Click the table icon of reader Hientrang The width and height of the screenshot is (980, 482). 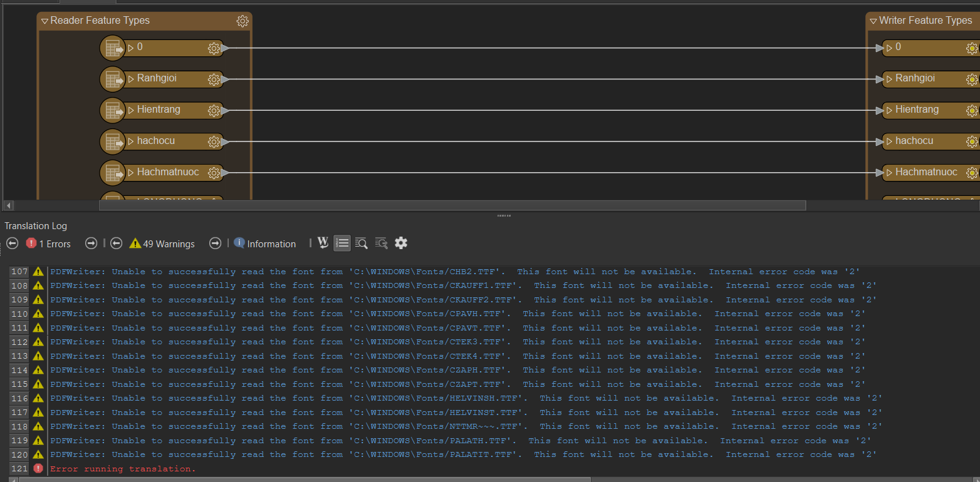(113, 111)
